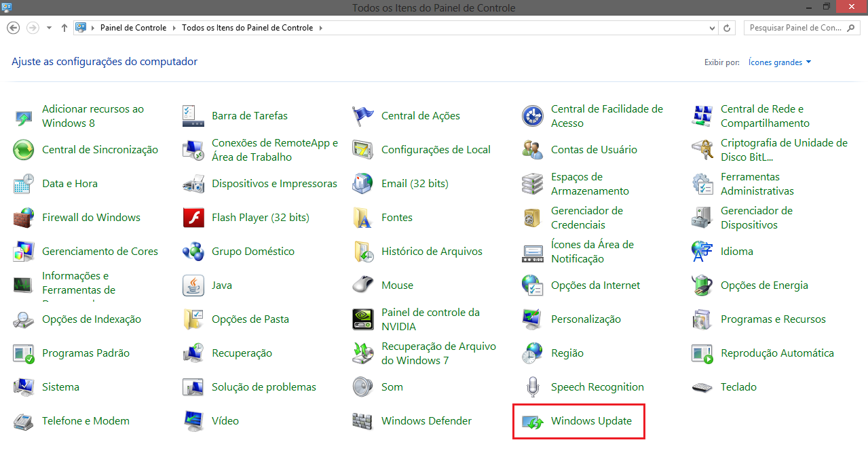Open the Adicionar recursos ao Windows 8 link
The width and height of the screenshot is (868, 455).
93,116
